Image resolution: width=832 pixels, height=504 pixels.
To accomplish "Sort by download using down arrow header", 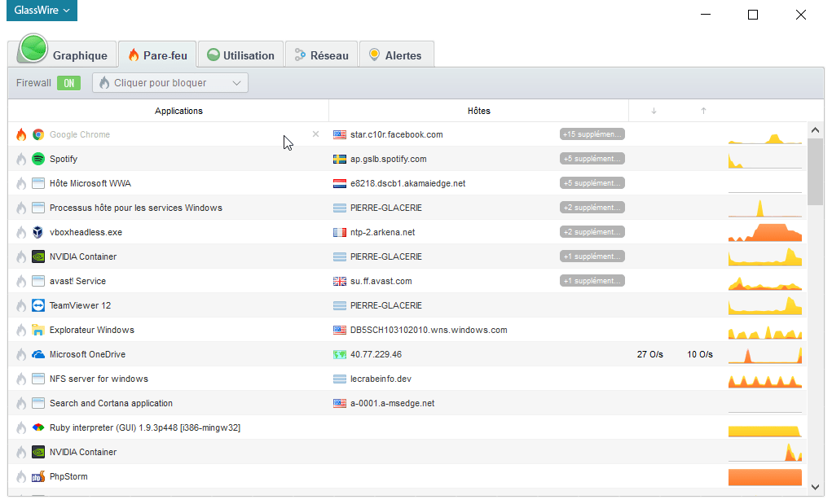I will point(654,111).
